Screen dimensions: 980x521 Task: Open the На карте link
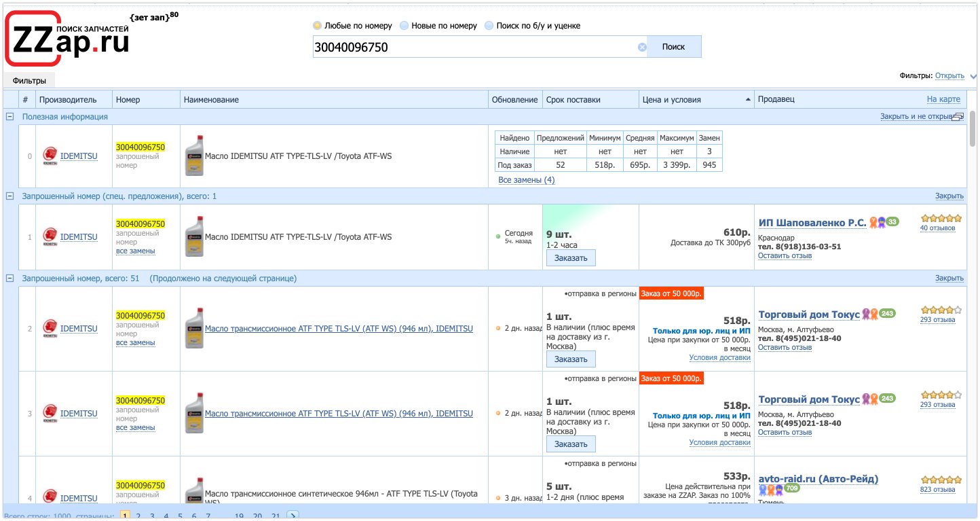943,100
